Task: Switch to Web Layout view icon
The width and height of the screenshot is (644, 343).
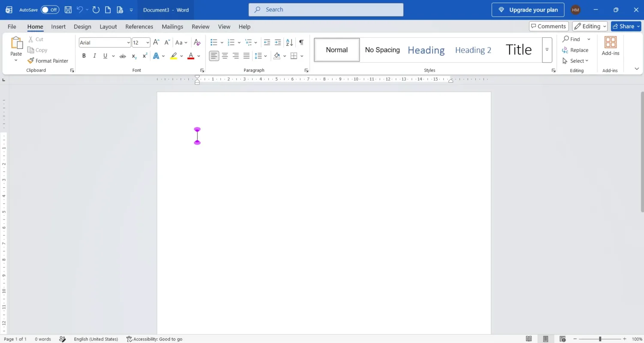Action: tap(562, 339)
